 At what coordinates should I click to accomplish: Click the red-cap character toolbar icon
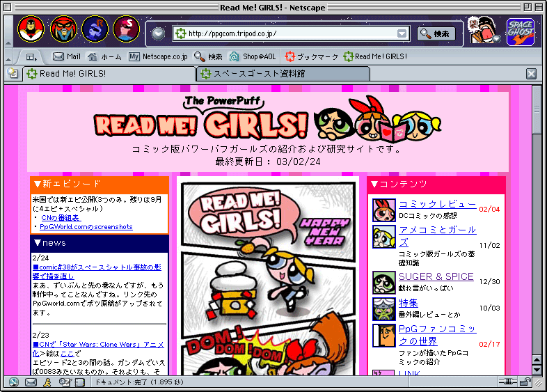point(126,29)
